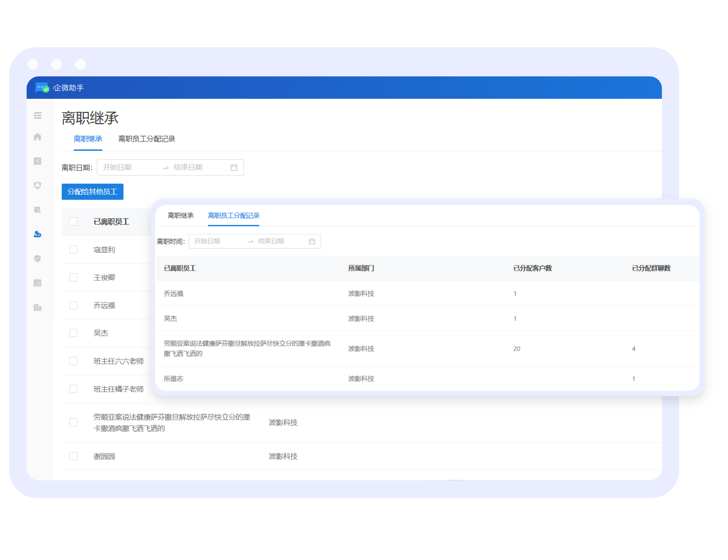The height and width of the screenshot is (560, 728).
Task: Open the building icon in sidebar
Action: [38, 307]
